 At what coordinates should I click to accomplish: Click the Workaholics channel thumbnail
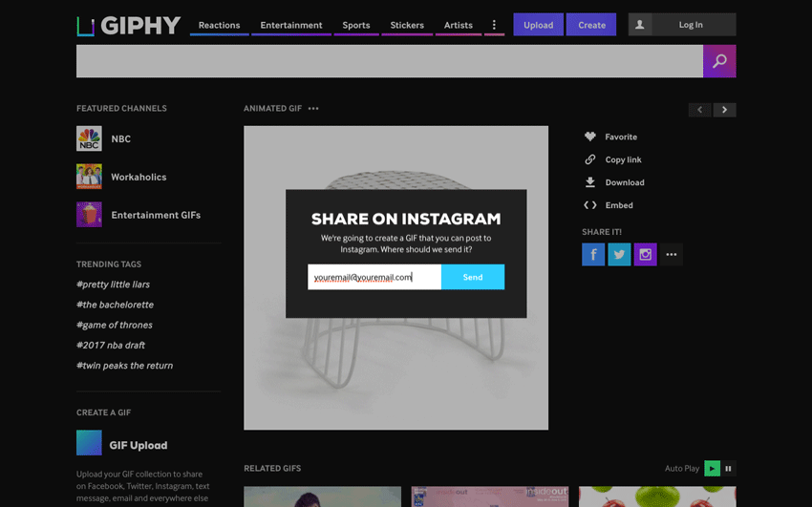[89, 177]
